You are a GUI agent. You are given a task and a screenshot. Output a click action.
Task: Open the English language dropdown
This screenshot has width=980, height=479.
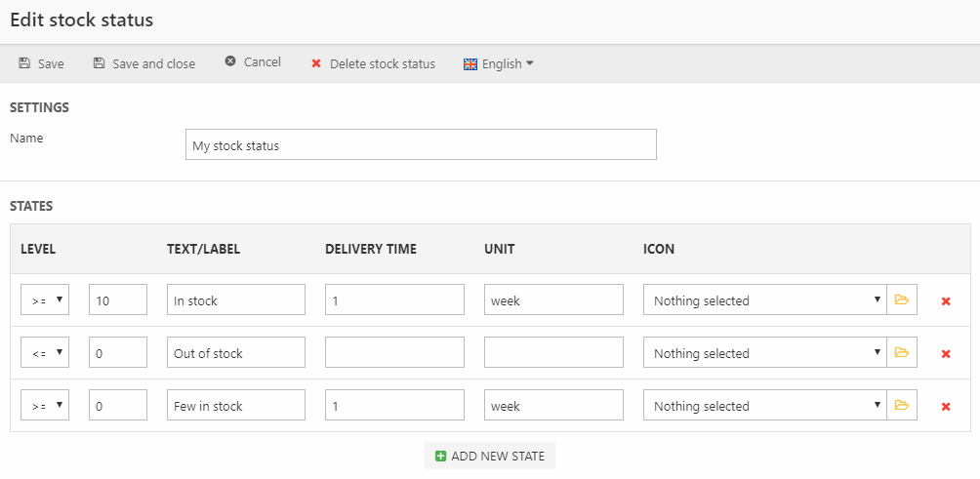[x=499, y=63]
